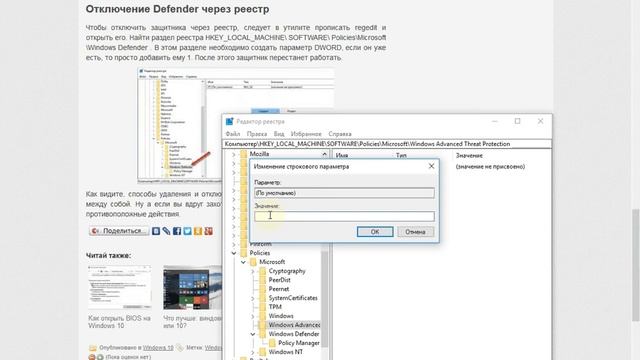Click the Policies folder icon
This screenshot has width=640, height=360.
coord(244,253)
